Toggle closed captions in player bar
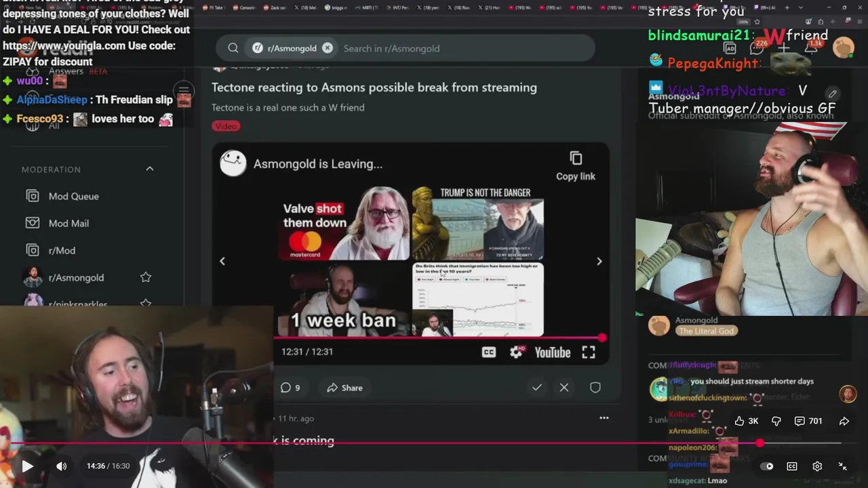Screen dimensions: 868x488 click(792, 466)
